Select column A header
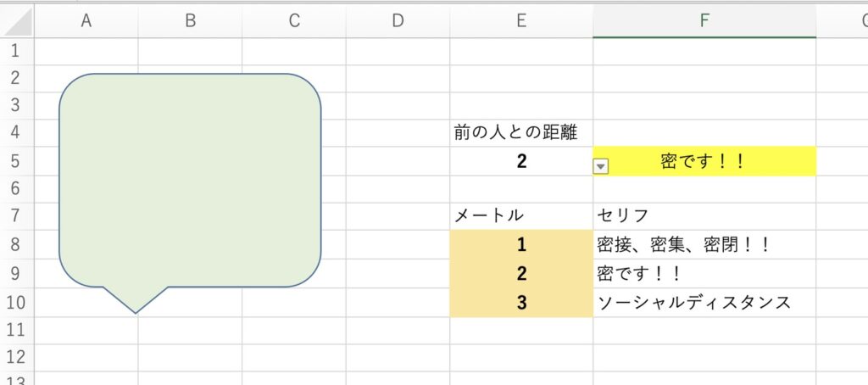 (86, 22)
